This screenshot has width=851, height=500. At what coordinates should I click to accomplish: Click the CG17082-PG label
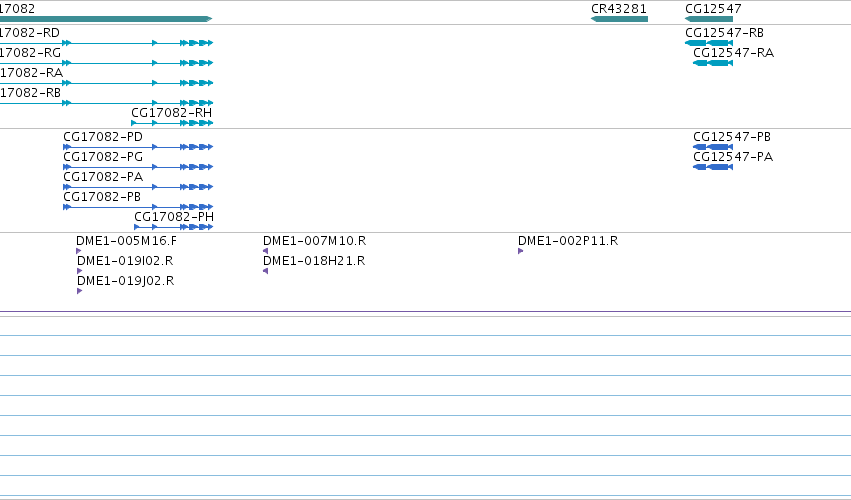[x=103, y=156]
